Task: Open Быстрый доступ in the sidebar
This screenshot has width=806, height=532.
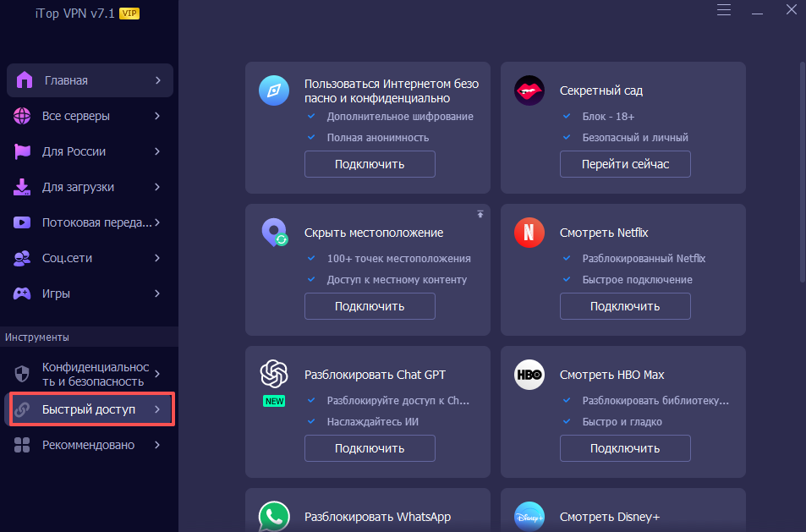Action: click(89, 409)
